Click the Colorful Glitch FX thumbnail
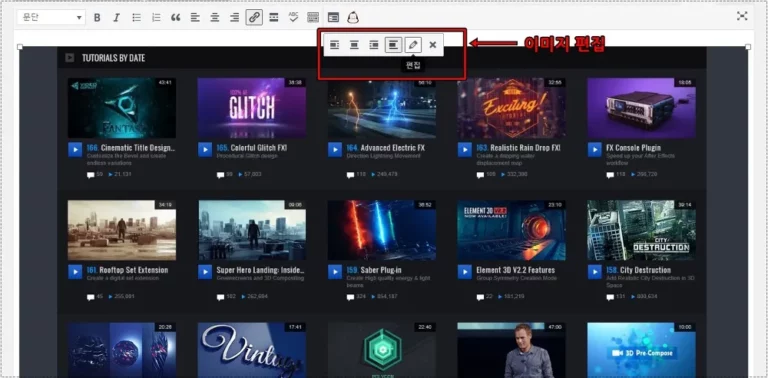 (252, 108)
